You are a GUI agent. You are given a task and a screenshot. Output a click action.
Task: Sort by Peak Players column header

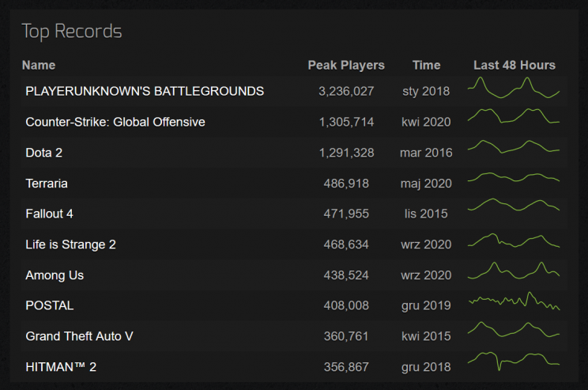coord(346,65)
